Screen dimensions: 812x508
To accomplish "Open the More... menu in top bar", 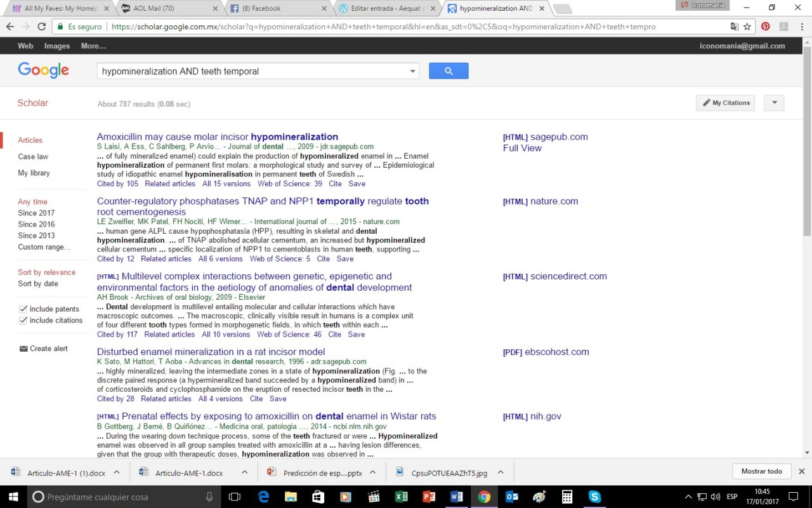I will [93, 46].
